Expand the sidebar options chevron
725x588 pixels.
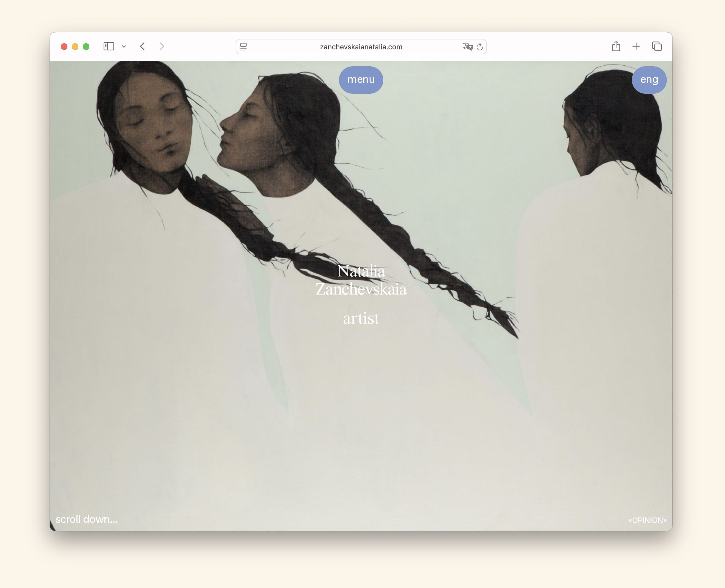pos(124,47)
